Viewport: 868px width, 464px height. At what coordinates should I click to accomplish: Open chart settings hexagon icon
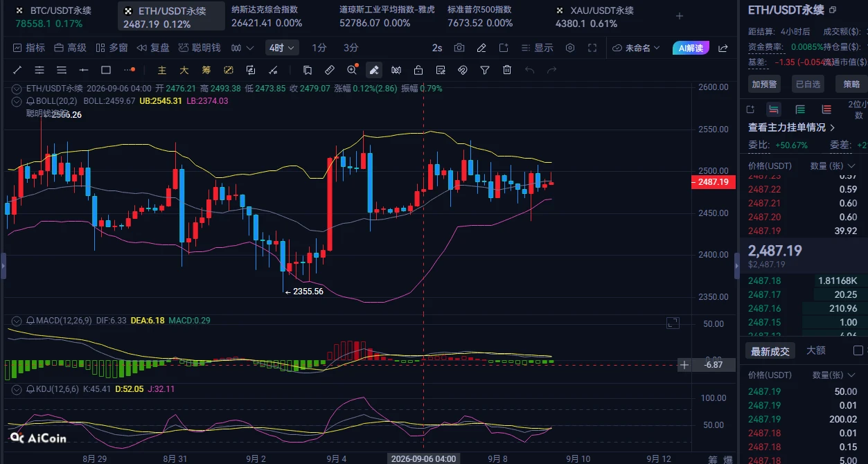pyautogui.click(x=570, y=48)
